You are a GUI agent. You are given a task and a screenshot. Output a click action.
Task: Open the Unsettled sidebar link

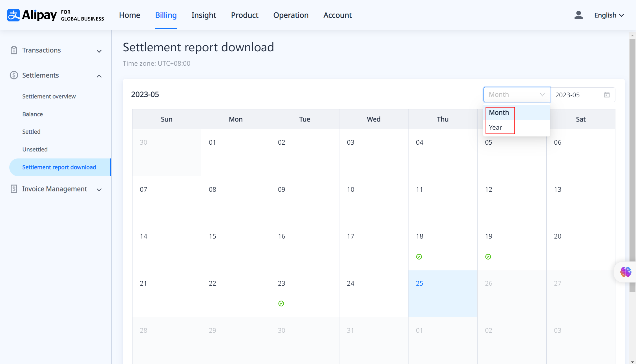click(35, 149)
